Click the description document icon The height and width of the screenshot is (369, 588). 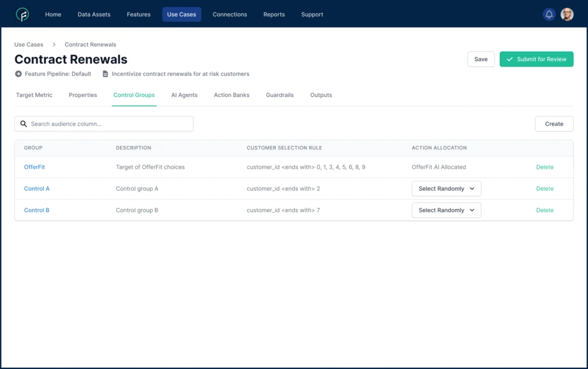[106, 74]
